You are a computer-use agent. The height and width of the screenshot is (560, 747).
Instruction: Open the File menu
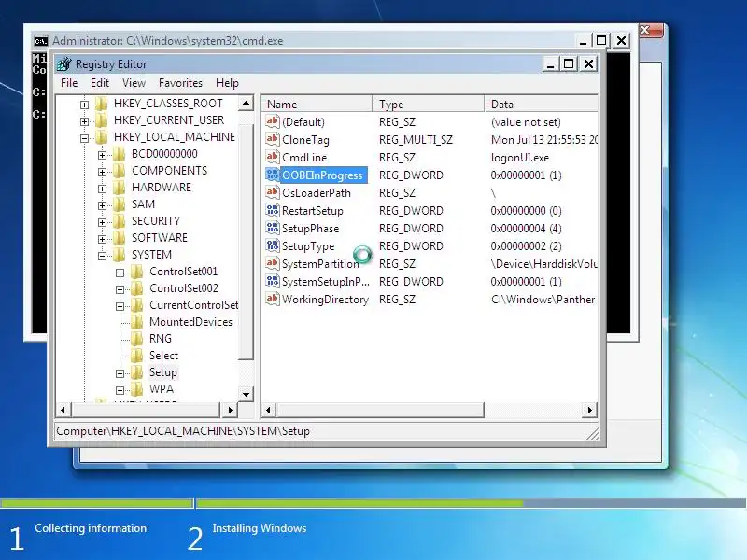69,83
